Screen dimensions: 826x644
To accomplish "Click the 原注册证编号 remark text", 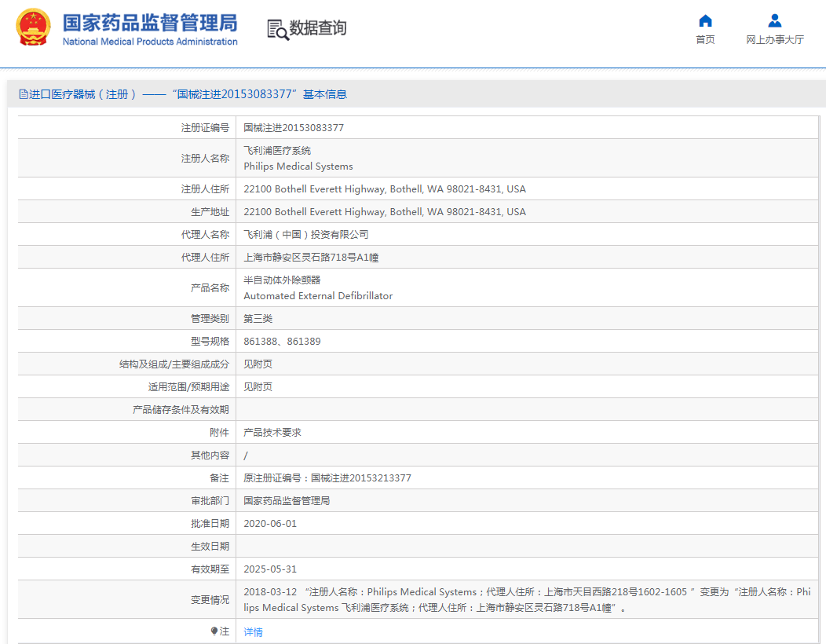I will coord(327,478).
